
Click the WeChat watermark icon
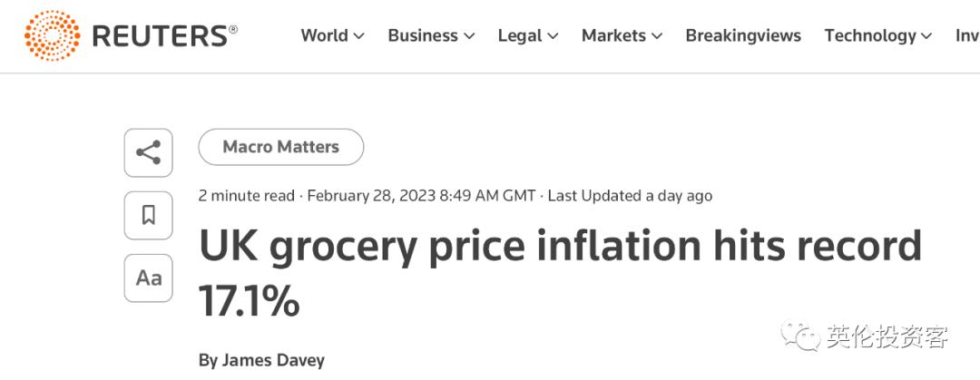[x=801, y=336]
